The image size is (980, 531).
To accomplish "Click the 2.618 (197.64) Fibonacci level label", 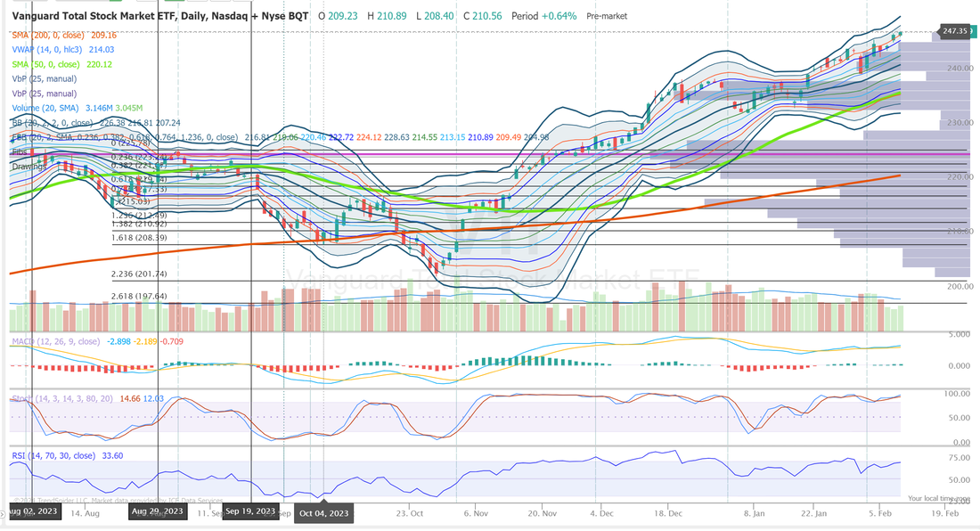I will [x=139, y=296].
